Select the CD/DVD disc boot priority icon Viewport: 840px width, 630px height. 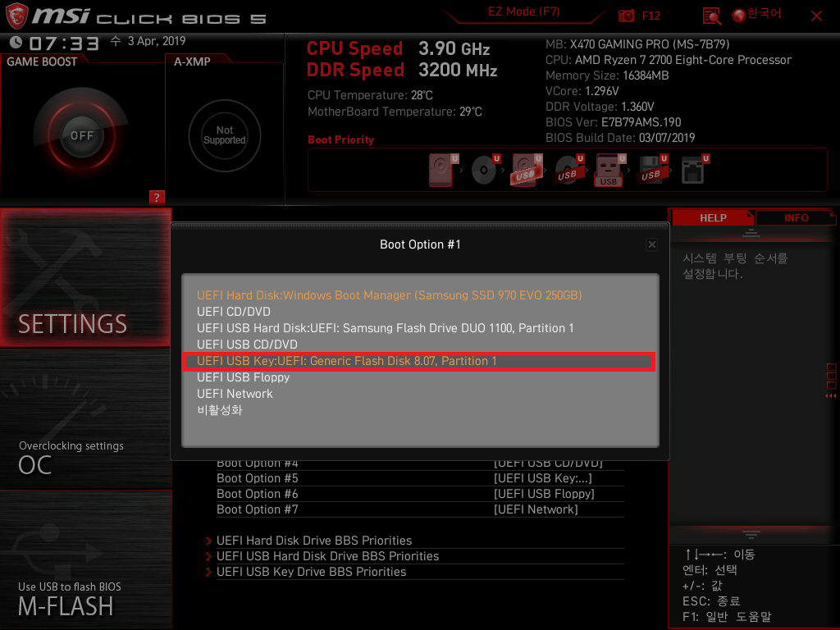pyautogui.click(x=486, y=170)
